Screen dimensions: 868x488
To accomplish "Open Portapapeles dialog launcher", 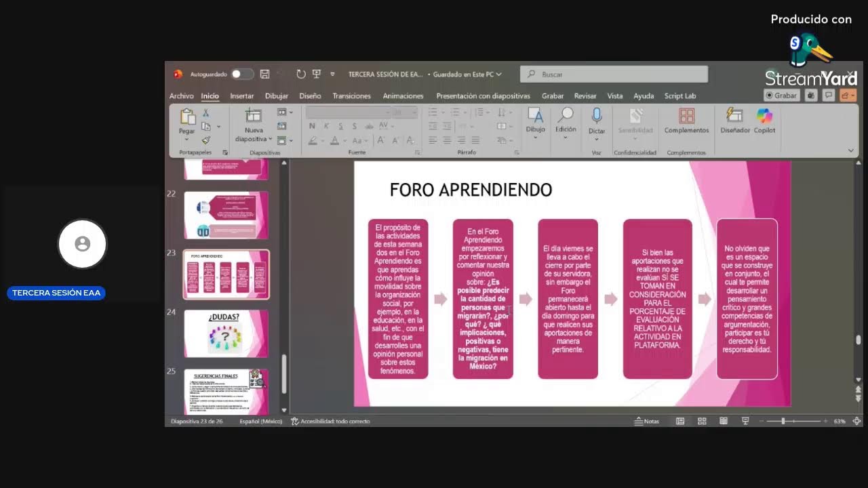I will click(x=226, y=153).
